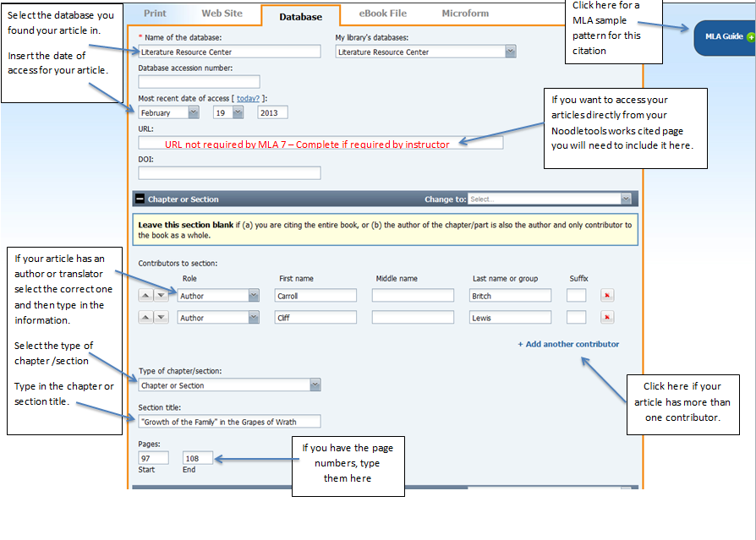
Task: Click the today? link for date of access
Action: pos(248,99)
